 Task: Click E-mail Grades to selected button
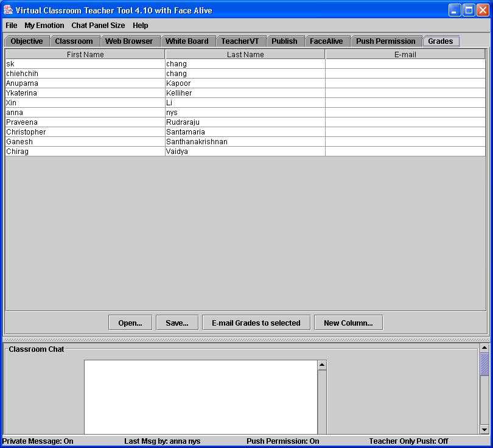pos(256,323)
